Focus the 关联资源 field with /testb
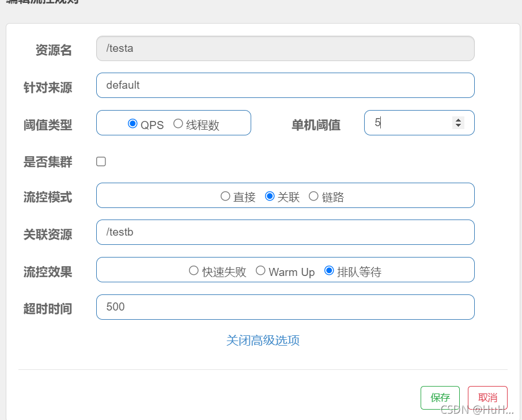 click(285, 232)
